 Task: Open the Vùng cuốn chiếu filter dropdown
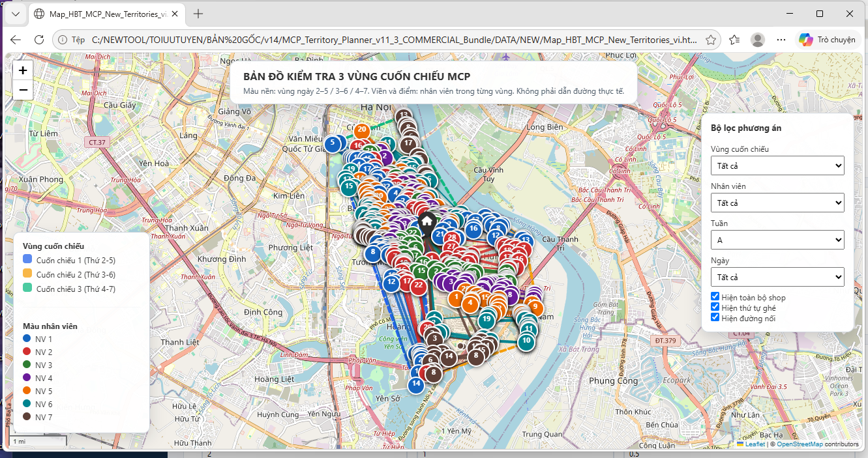pyautogui.click(x=777, y=165)
